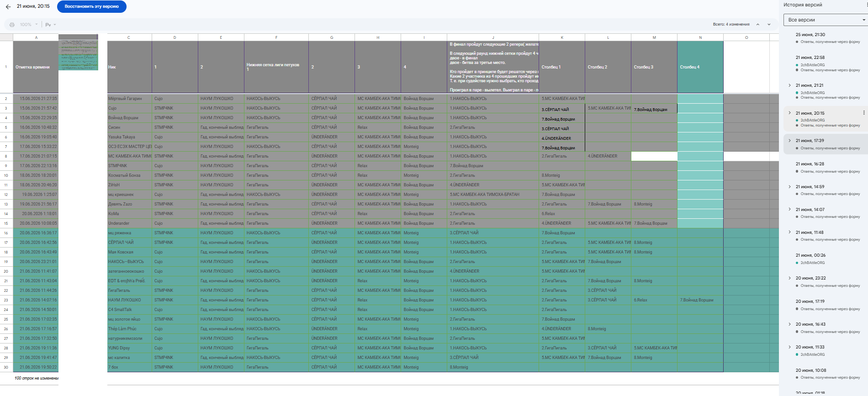Click the cell Мая Ковская
This screenshot has height=396, width=868.
tap(129, 252)
